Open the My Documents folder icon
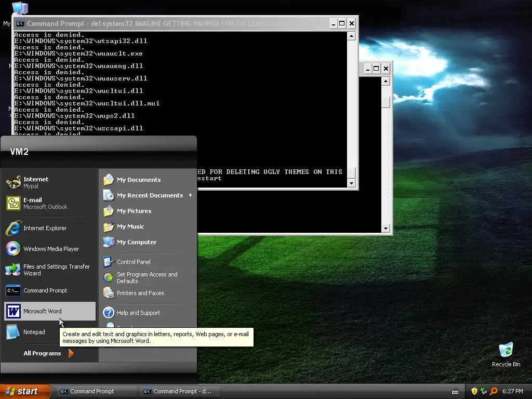 [109, 179]
